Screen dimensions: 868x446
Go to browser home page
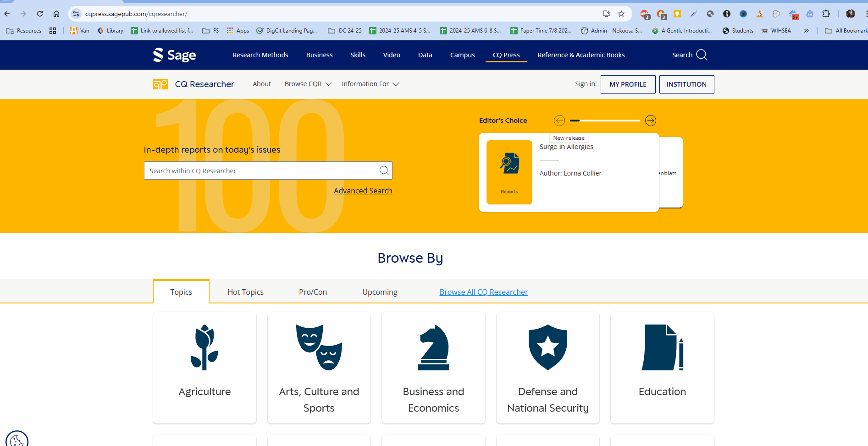pos(56,14)
